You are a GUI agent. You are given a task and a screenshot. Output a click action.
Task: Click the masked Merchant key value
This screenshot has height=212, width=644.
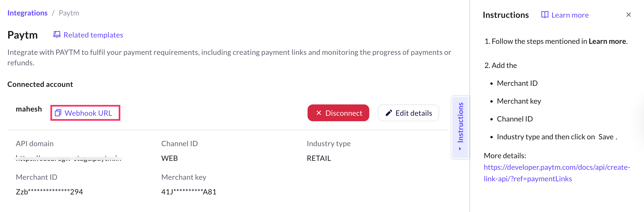click(x=189, y=192)
